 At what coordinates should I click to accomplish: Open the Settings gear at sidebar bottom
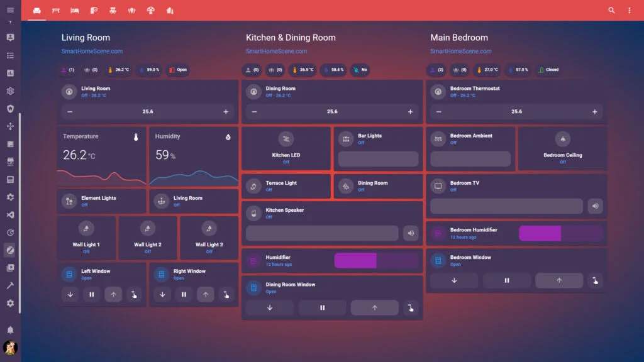(10, 303)
